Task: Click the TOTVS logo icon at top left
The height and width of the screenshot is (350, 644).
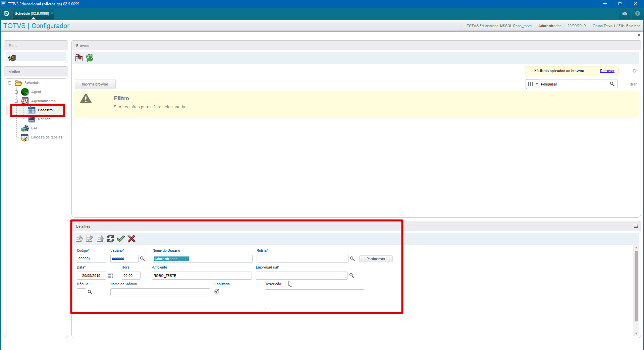Action: pyautogui.click(x=6, y=13)
